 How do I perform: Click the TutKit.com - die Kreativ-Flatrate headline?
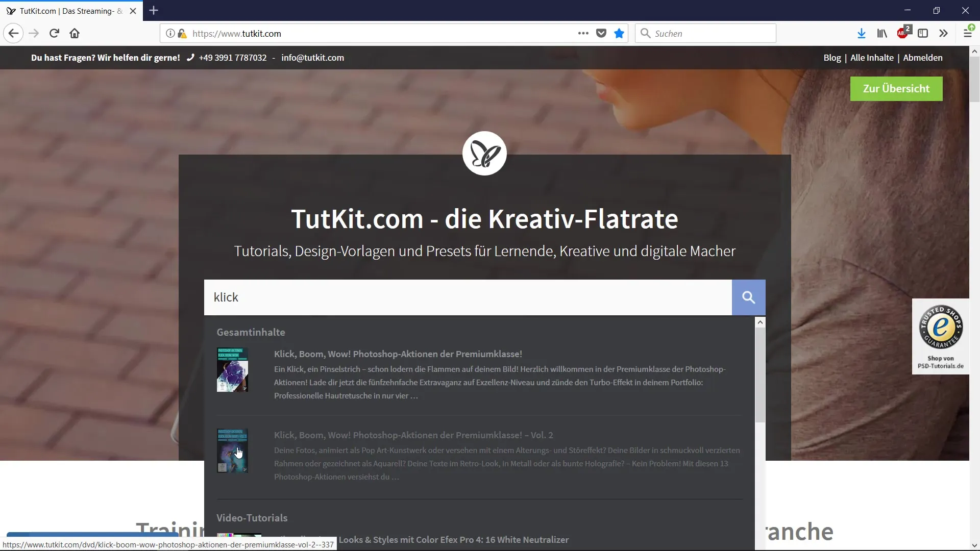click(484, 219)
